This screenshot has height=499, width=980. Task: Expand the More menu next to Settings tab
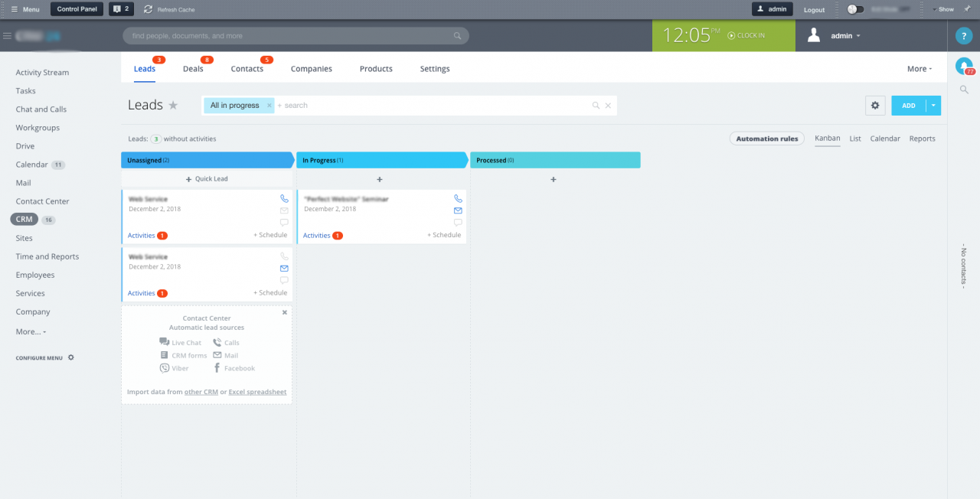(x=917, y=68)
